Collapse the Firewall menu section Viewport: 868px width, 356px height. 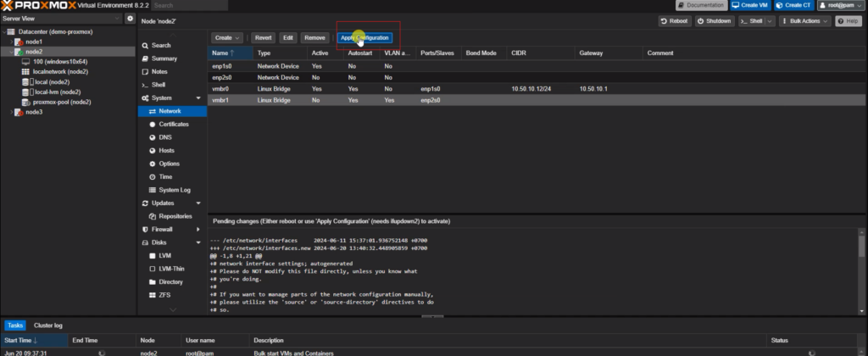pyautogui.click(x=196, y=230)
